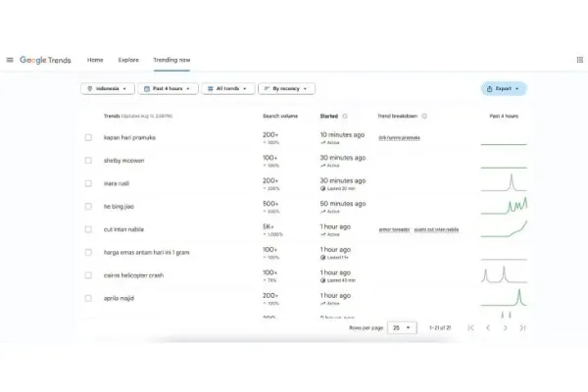The image size is (588, 392).
Task: Open the Export dropdown button
Action: [504, 88]
